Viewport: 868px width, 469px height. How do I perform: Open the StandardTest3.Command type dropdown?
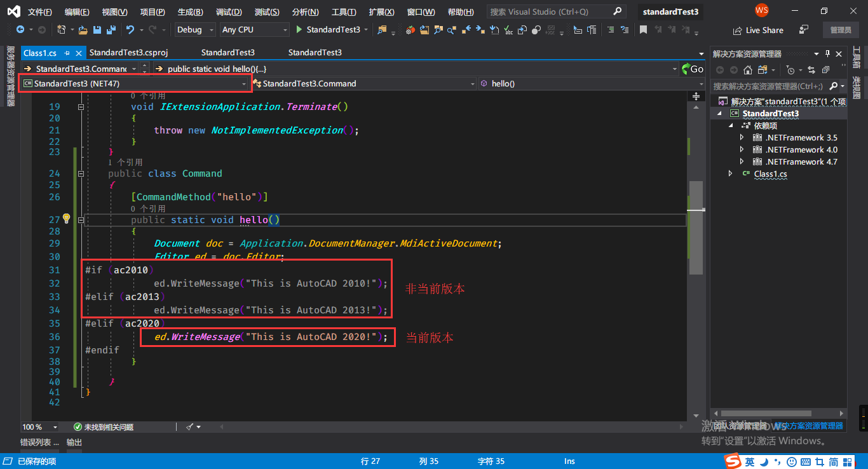coord(363,83)
